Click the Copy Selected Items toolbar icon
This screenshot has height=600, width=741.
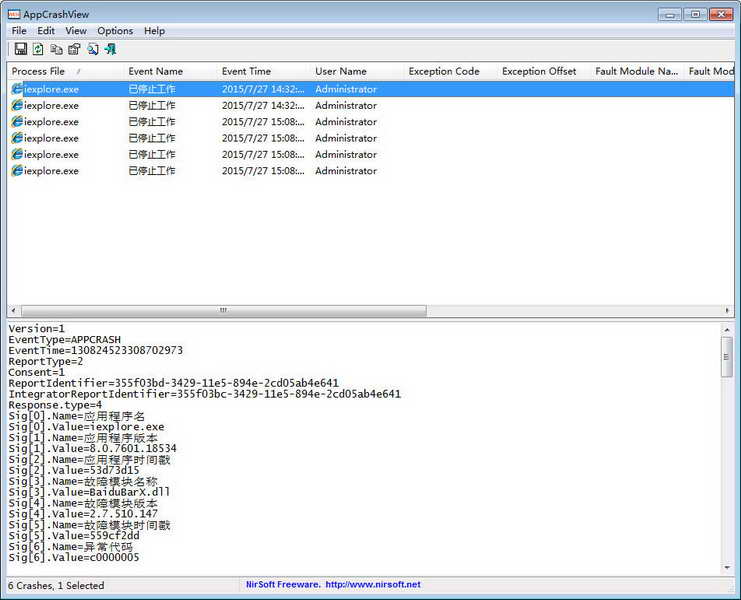pos(56,49)
